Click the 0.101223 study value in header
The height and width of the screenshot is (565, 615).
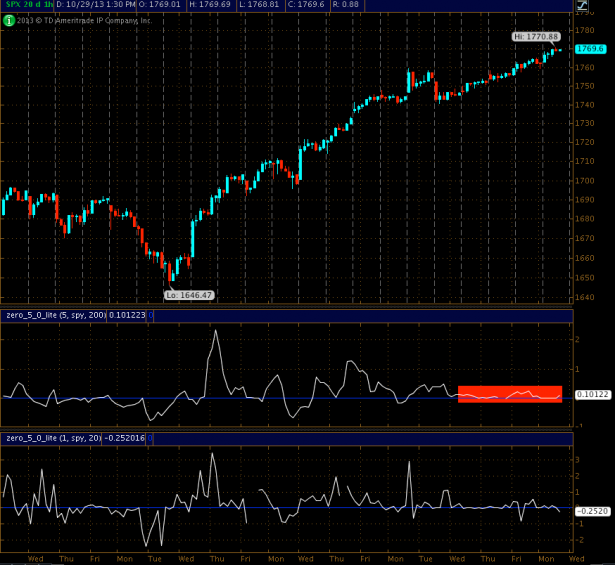[x=127, y=315]
